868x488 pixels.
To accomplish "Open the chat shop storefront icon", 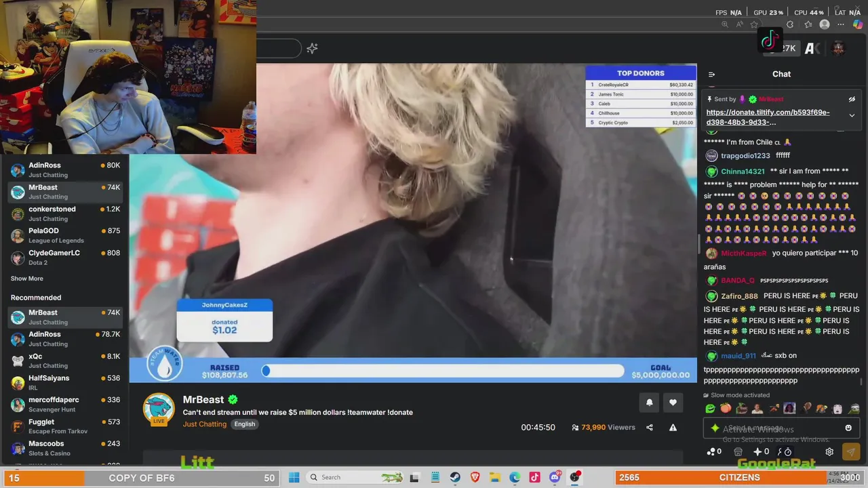I will (738, 451).
